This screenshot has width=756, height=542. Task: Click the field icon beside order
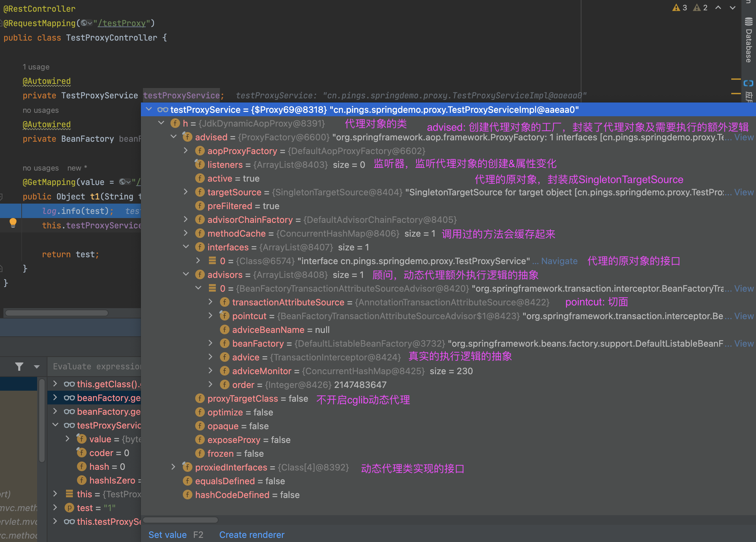[224, 384]
